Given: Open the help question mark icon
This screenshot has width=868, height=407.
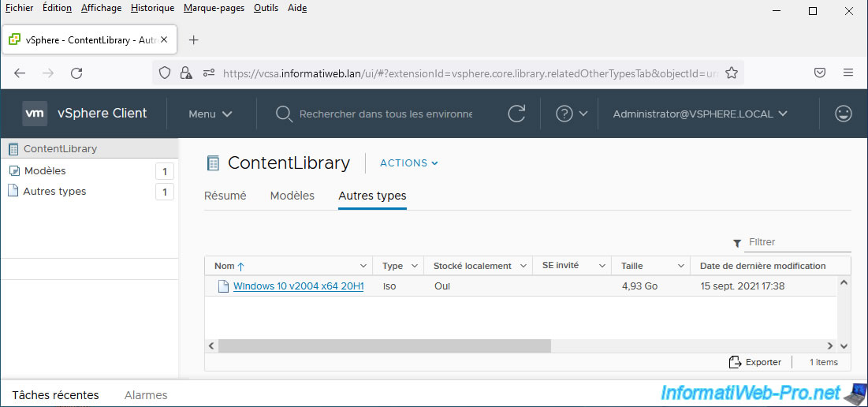Looking at the screenshot, I should [x=564, y=114].
